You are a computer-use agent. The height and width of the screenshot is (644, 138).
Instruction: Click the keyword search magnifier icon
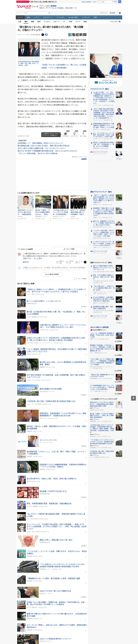pos(49,13)
